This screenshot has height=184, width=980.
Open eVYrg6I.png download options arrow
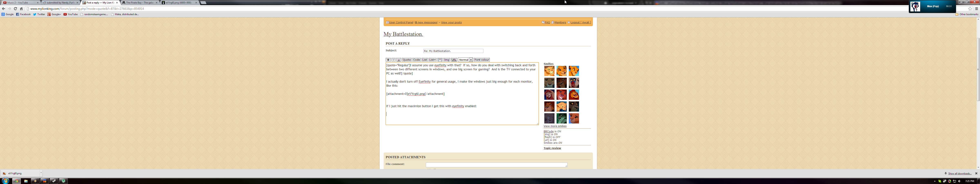point(41,173)
